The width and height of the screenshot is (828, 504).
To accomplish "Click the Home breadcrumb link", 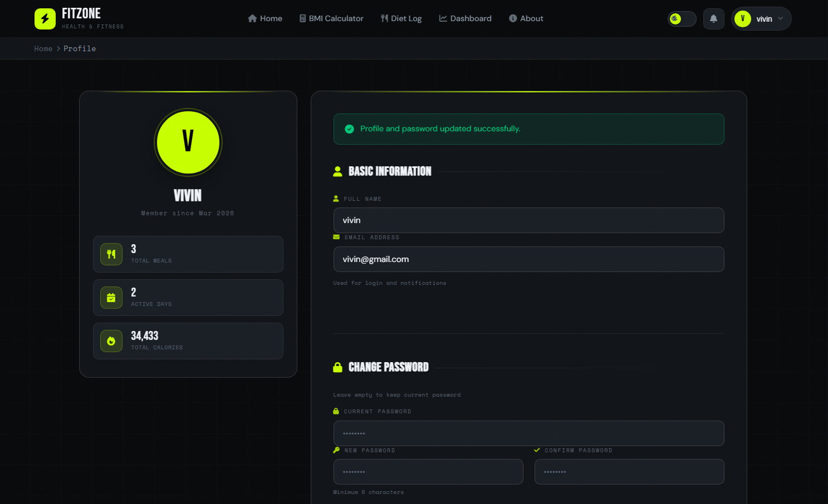I will (43, 49).
